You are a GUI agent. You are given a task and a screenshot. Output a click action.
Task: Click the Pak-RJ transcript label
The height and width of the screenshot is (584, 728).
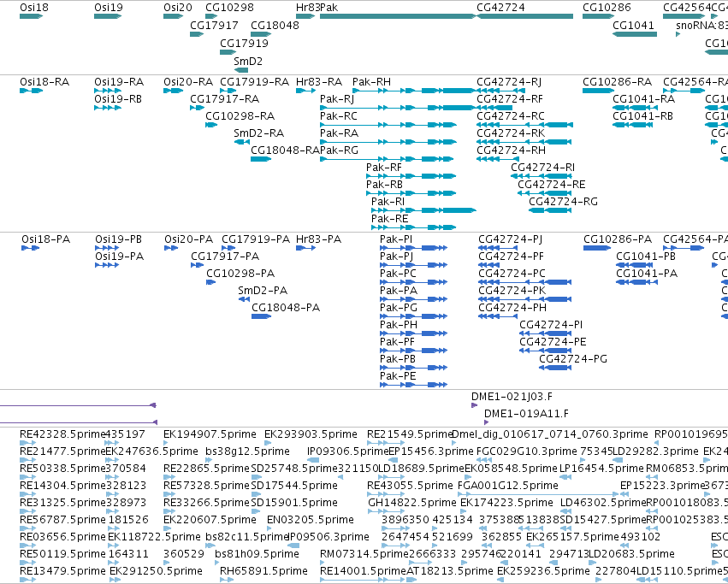click(x=337, y=99)
